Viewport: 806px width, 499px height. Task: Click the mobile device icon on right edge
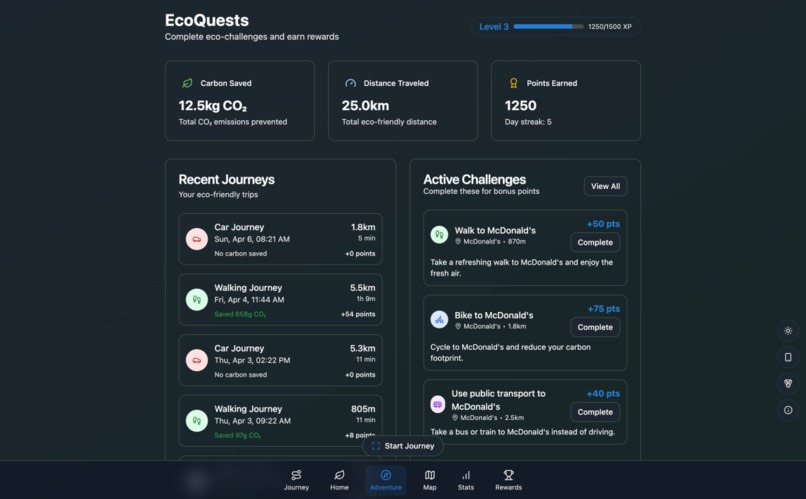(x=788, y=357)
